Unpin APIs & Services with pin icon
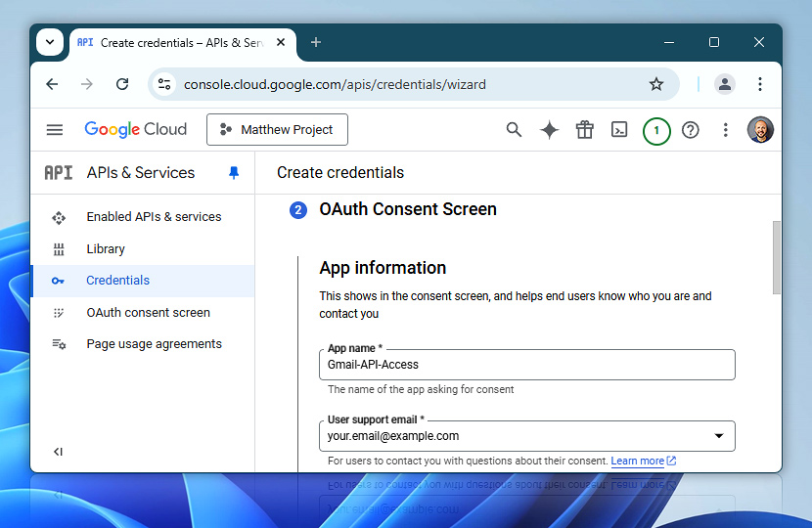Image resolution: width=812 pixels, height=528 pixels. (234, 172)
